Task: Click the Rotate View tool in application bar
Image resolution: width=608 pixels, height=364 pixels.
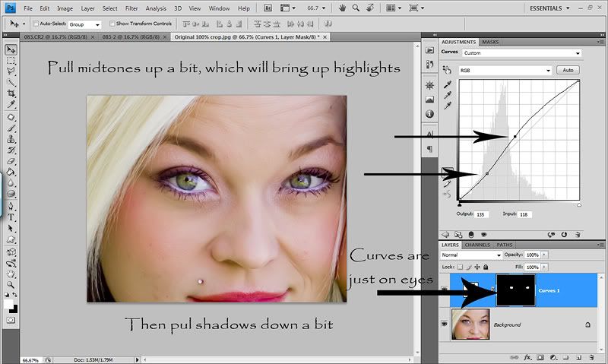Action: 370,8
